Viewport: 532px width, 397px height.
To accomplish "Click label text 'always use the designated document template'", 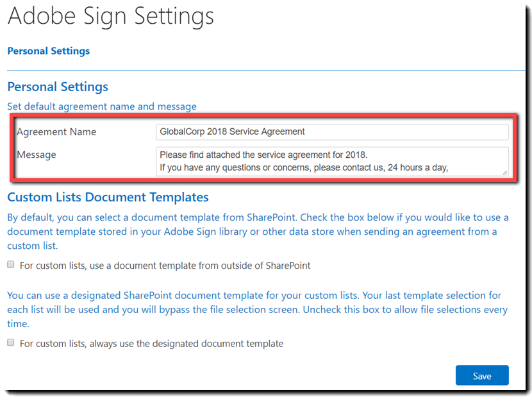I will (x=151, y=344).
